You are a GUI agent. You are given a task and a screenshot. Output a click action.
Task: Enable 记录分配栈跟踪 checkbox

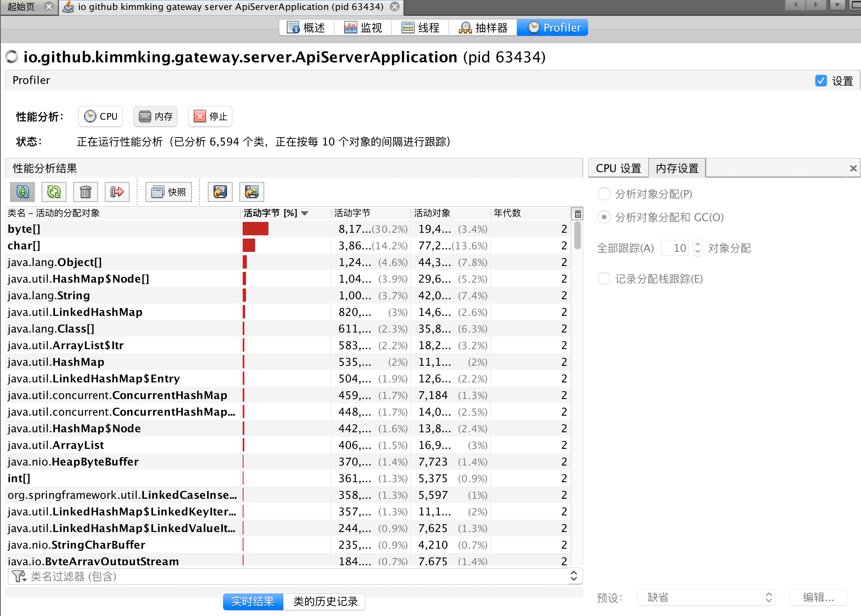[604, 278]
